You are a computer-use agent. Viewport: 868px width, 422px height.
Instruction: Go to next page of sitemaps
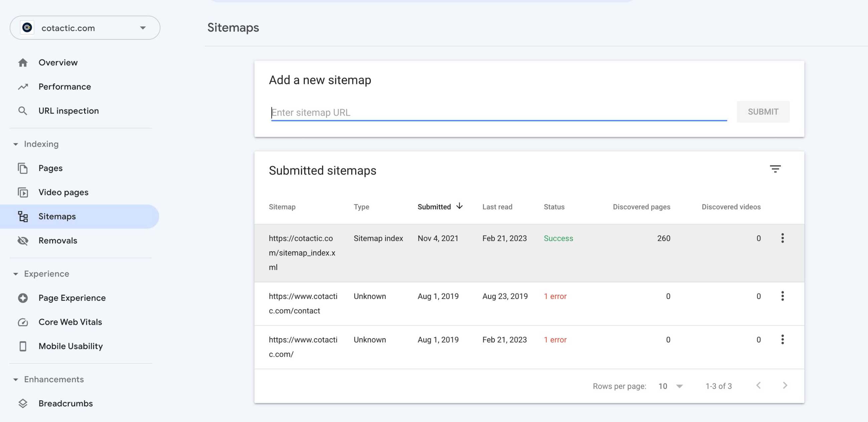785,386
